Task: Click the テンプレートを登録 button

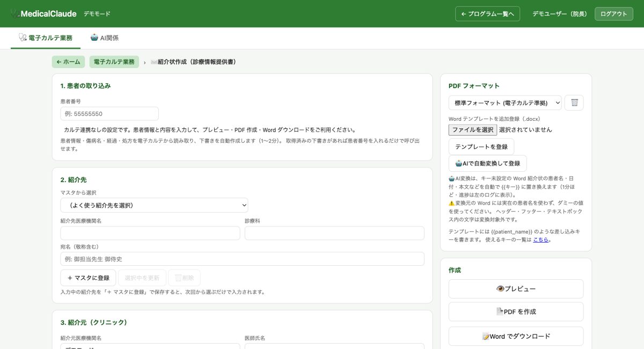Action: coord(481,147)
